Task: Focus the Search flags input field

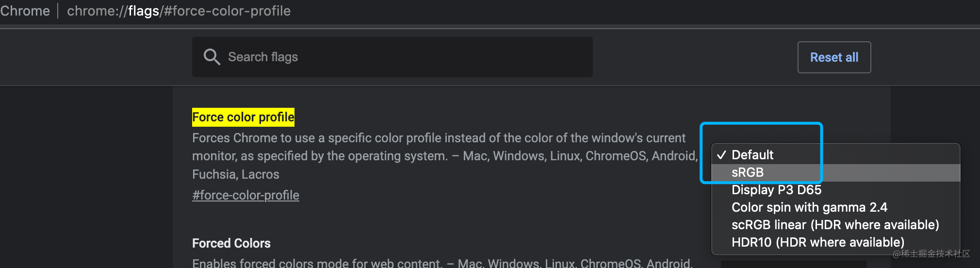Action: (x=392, y=57)
